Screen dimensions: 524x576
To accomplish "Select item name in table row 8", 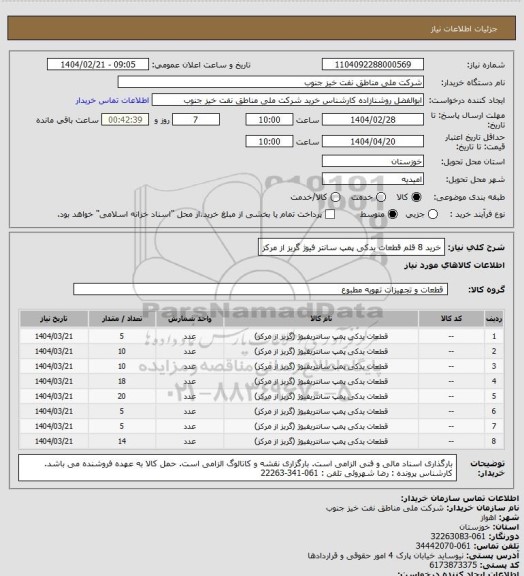I will pos(321,442).
